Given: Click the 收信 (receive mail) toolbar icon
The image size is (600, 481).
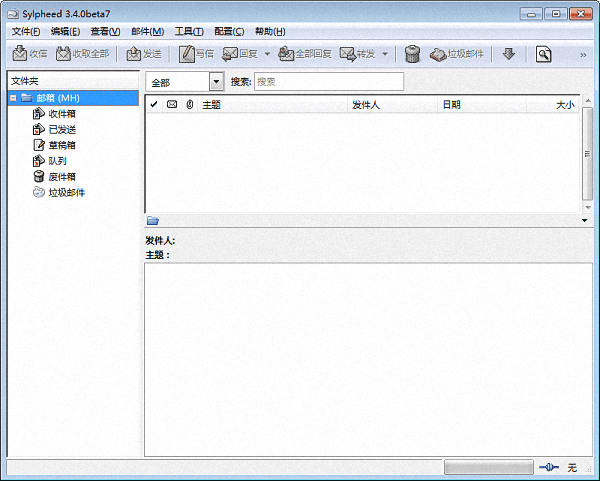Looking at the screenshot, I should pos(21,54).
